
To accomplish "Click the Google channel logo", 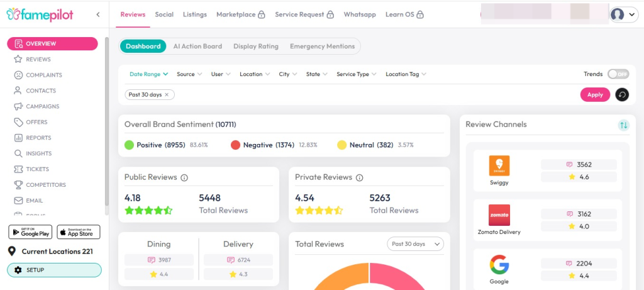I will (499, 265).
